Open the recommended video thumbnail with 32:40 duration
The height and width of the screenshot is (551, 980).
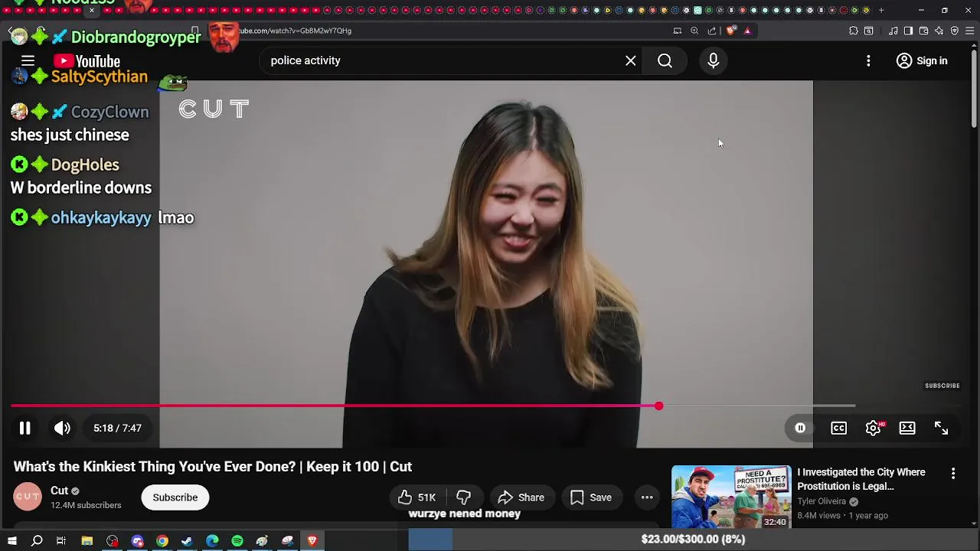[731, 497]
